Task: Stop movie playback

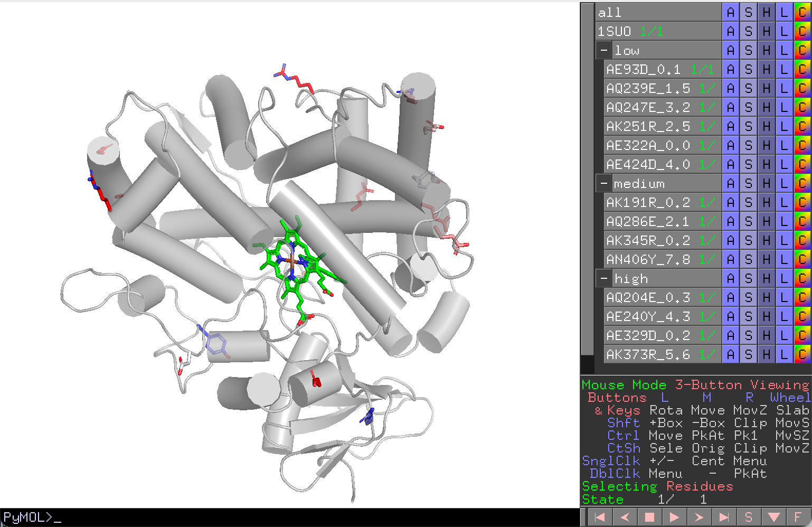Action: point(649,517)
